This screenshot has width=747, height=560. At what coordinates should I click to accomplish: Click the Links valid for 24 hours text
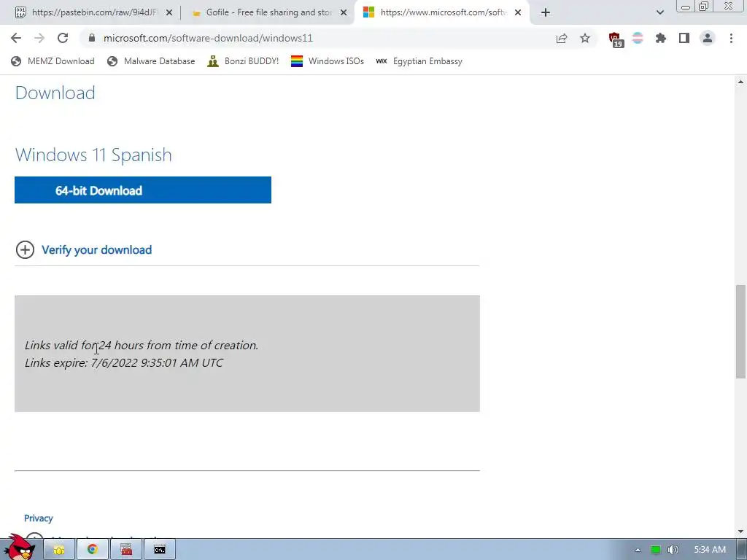(142, 345)
